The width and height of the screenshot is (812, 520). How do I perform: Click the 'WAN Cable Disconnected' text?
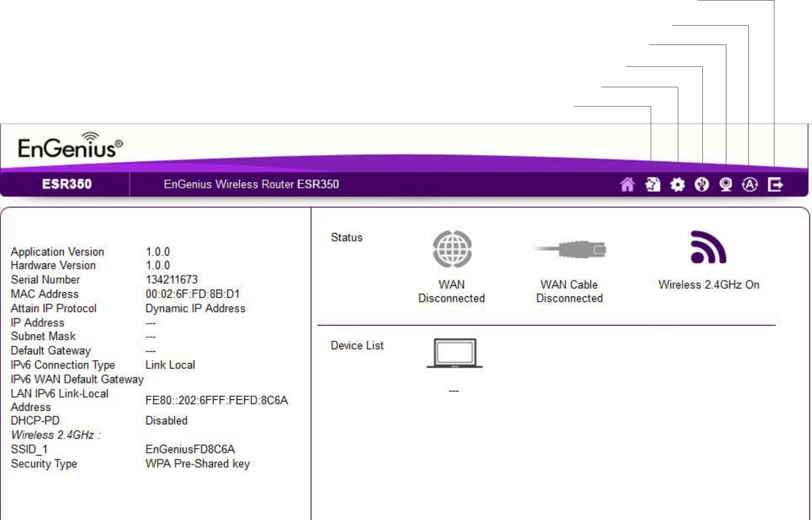click(569, 292)
